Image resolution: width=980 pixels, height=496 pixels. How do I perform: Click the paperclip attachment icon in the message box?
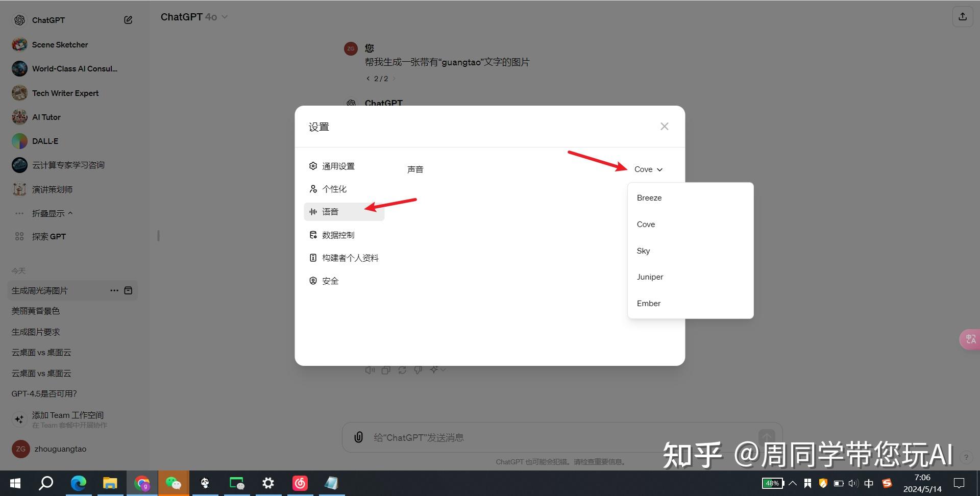click(358, 437)
